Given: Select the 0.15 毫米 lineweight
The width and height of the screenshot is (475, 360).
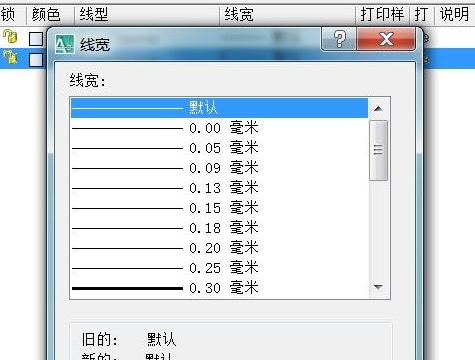Looking at the screenshot, I should click(219, 208).
